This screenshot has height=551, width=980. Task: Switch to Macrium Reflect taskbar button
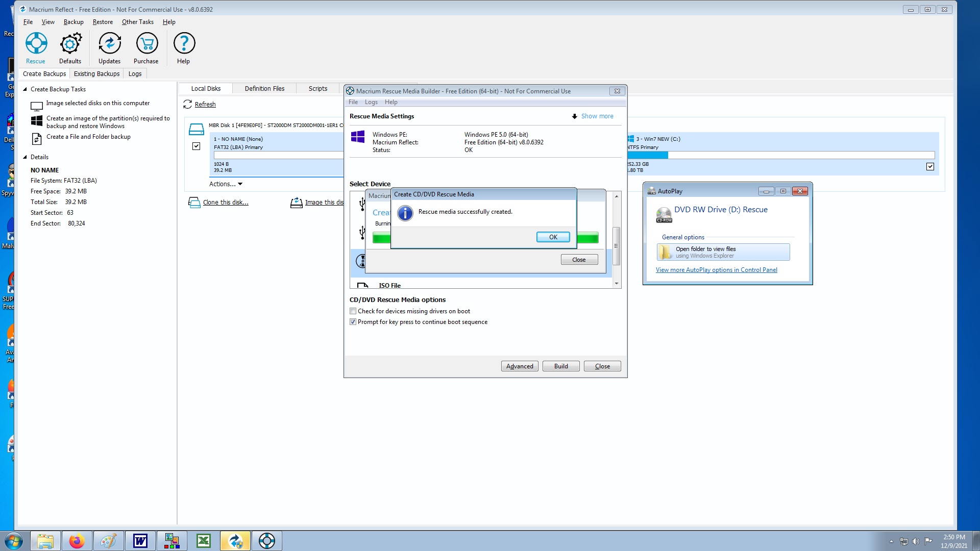235,541
